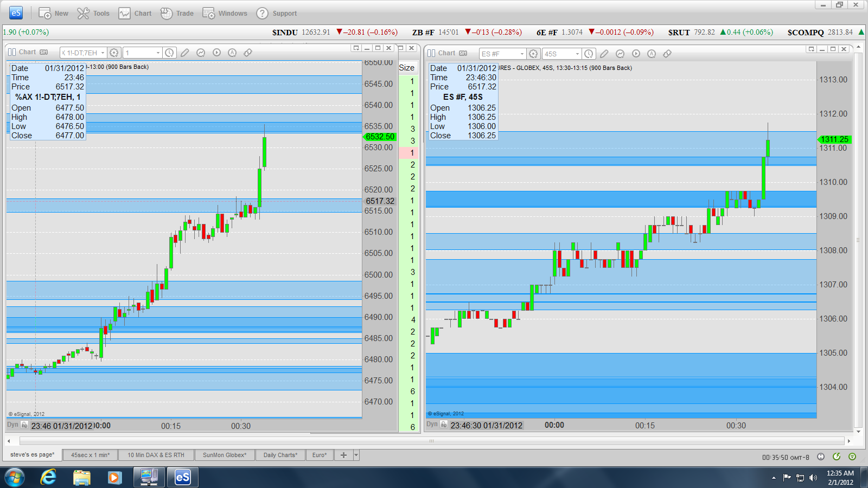
Task: Click the link tool icon in ES chart
Action: [667, 54]
